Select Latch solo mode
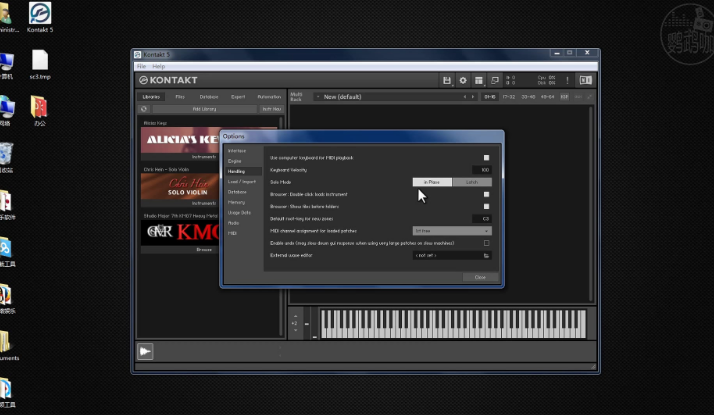 click(x=472, y=182)
